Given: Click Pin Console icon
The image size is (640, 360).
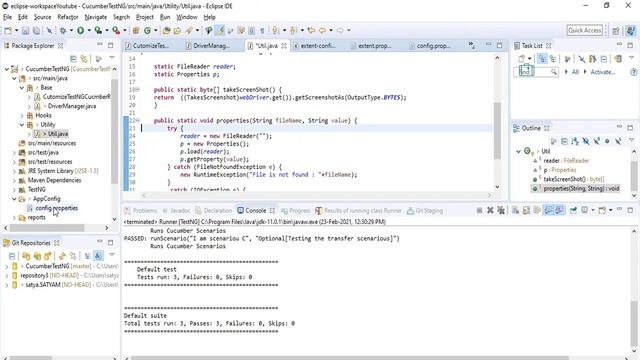Looking at the screenshot, I should [573, 210].
